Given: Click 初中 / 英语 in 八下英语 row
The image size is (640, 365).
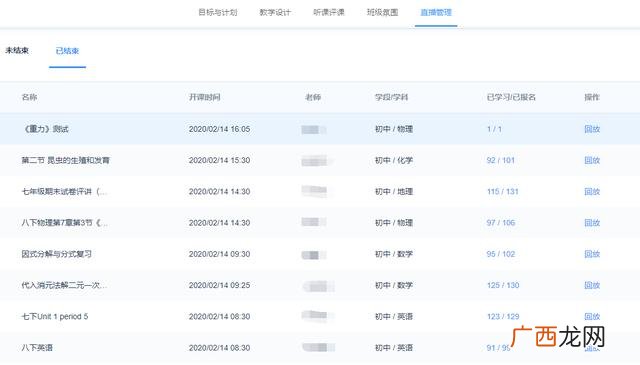Looking at the screenshot, I should coord(394,347).
